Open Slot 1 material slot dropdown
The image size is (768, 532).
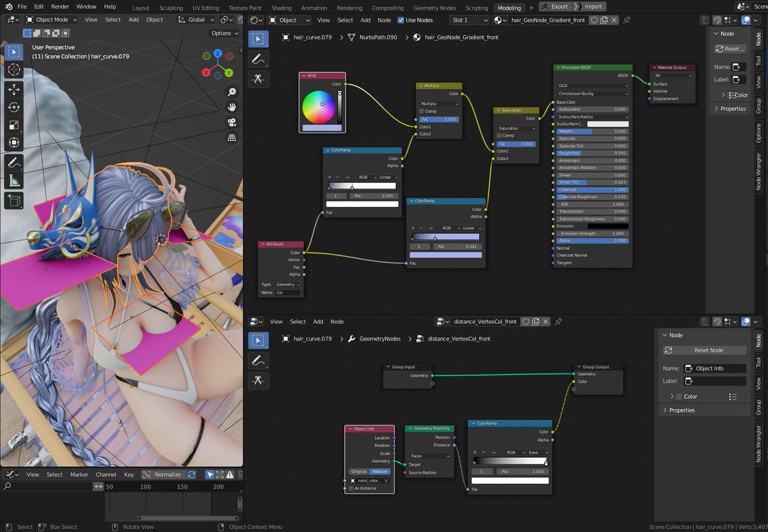point(470,20)
